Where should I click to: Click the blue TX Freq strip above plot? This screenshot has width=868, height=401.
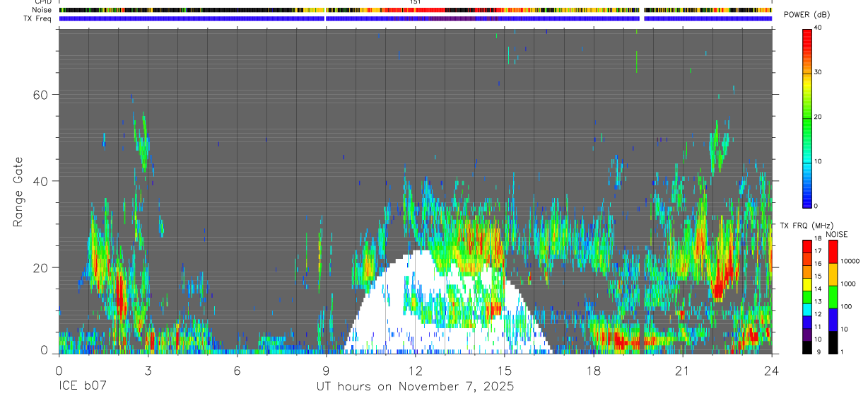coord(415,18)
